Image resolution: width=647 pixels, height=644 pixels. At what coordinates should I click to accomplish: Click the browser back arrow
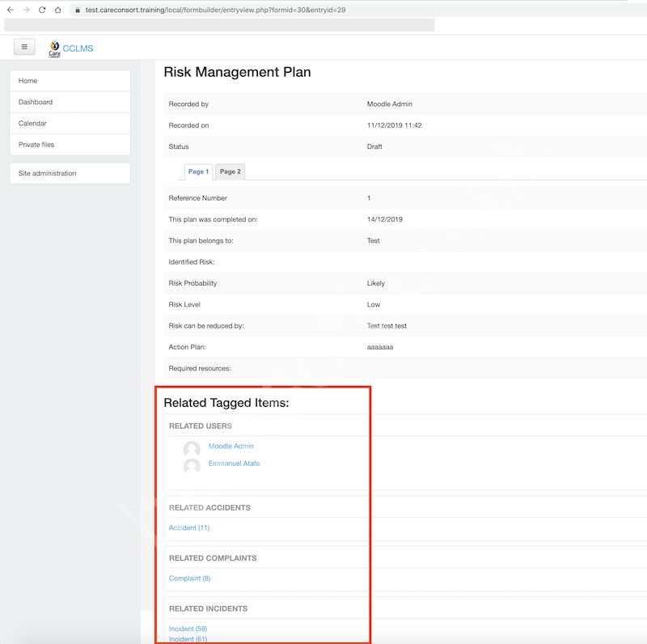click(11, 10)
